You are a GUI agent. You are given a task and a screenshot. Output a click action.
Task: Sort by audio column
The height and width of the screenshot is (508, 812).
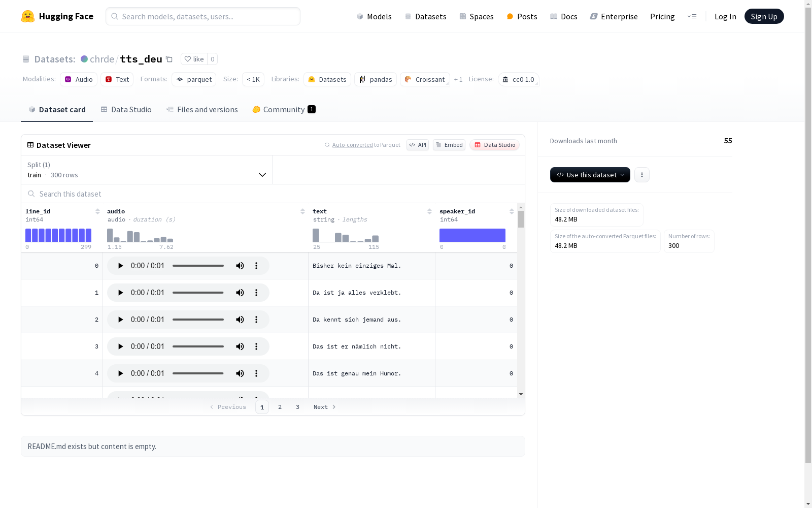302,211
